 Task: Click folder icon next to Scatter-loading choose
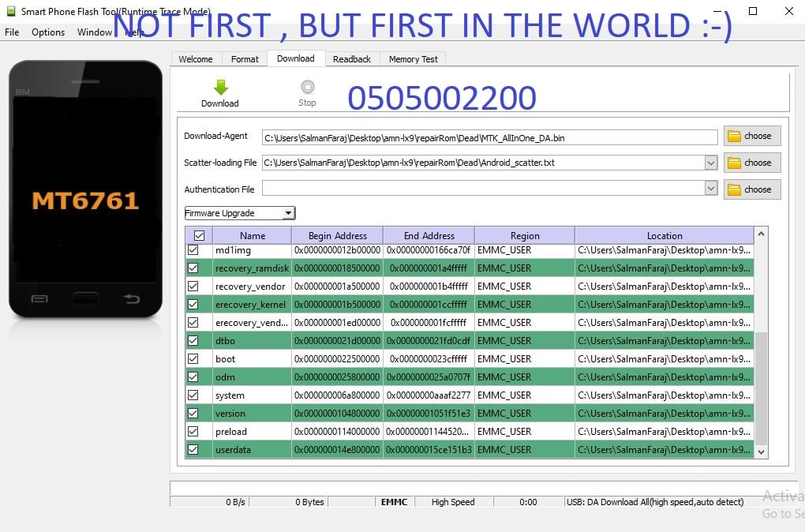click(735, 163)
